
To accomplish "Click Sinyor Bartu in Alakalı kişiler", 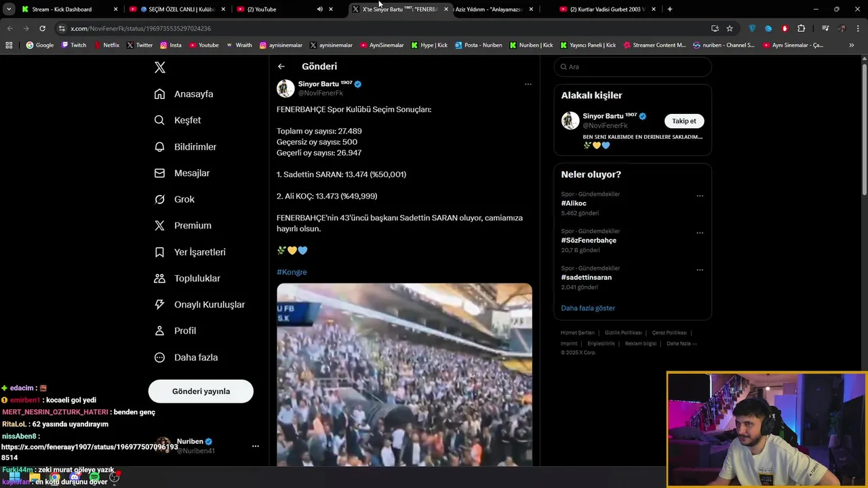I will point(610,116).
